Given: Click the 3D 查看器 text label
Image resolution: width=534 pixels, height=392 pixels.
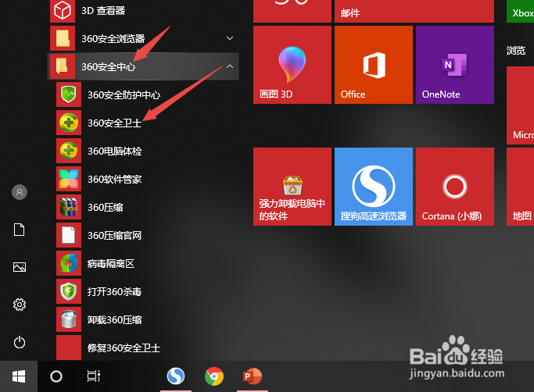Looking at the screenshot, I should [x=103, y=11].
